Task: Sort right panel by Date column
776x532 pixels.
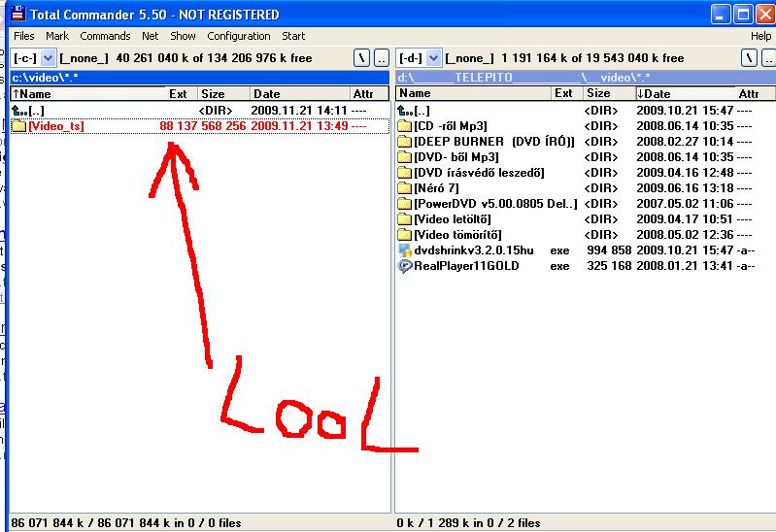Action: pos(686,93)
